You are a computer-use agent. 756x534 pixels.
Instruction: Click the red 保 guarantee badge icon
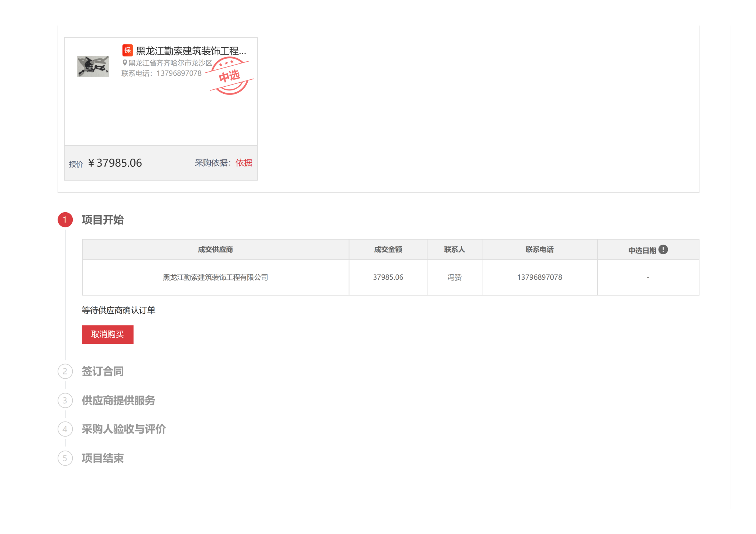click(127, 50)
